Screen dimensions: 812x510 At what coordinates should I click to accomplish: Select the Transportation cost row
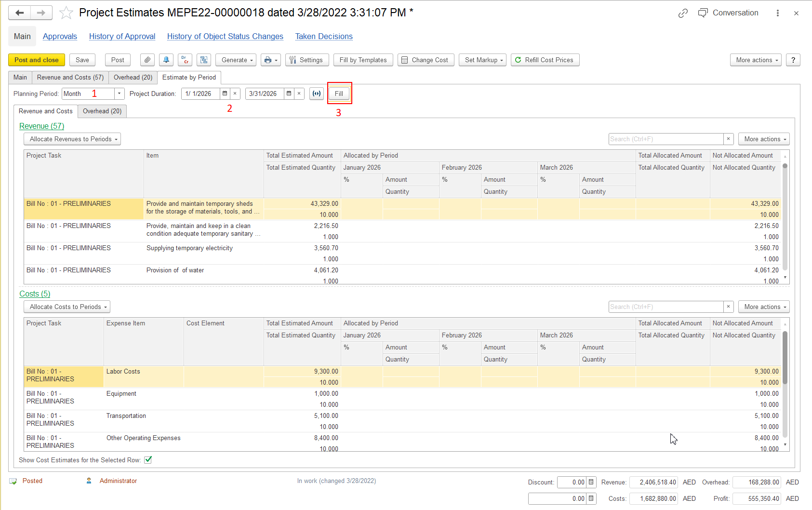point(402,421)
